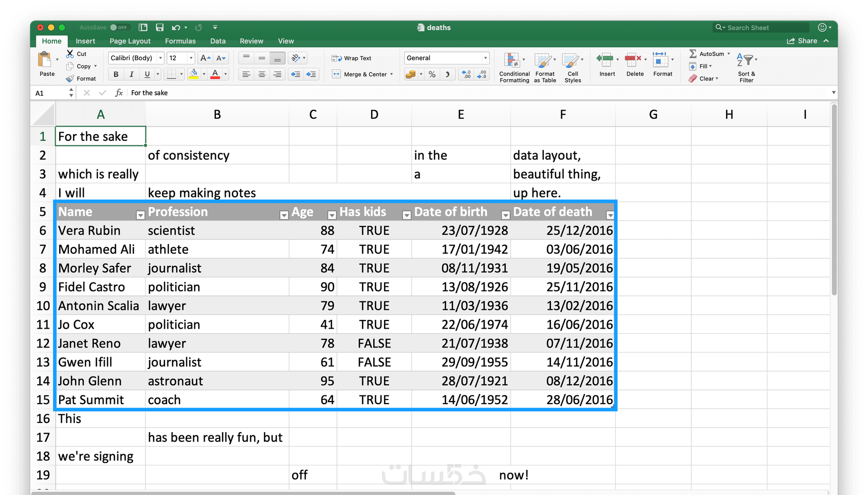Open the Data tab

click(218, 41)
